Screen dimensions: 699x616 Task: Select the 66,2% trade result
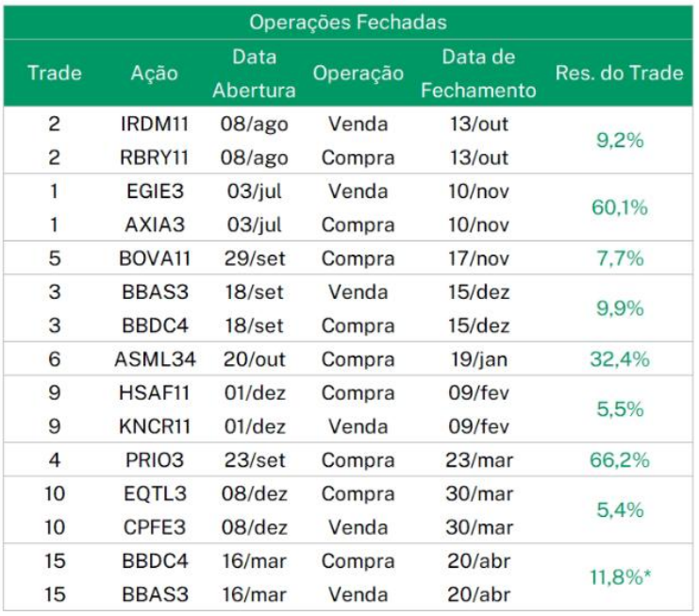[619, 459]
